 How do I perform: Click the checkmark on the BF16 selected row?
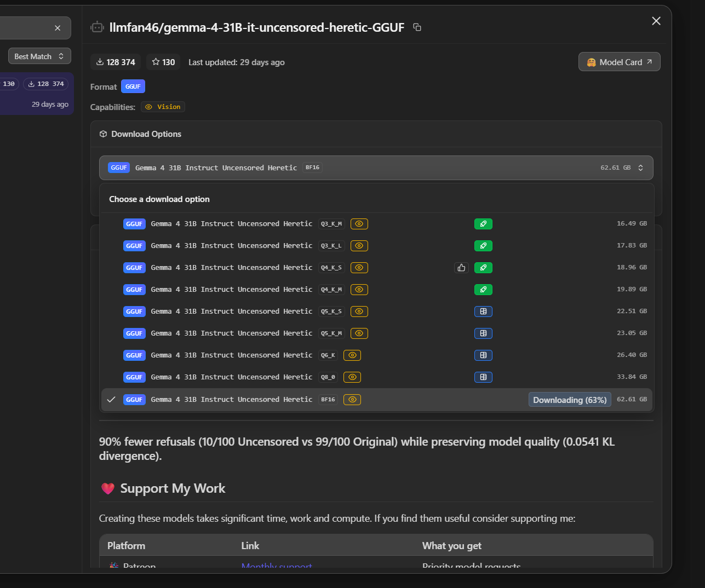(x=111, y=400)
